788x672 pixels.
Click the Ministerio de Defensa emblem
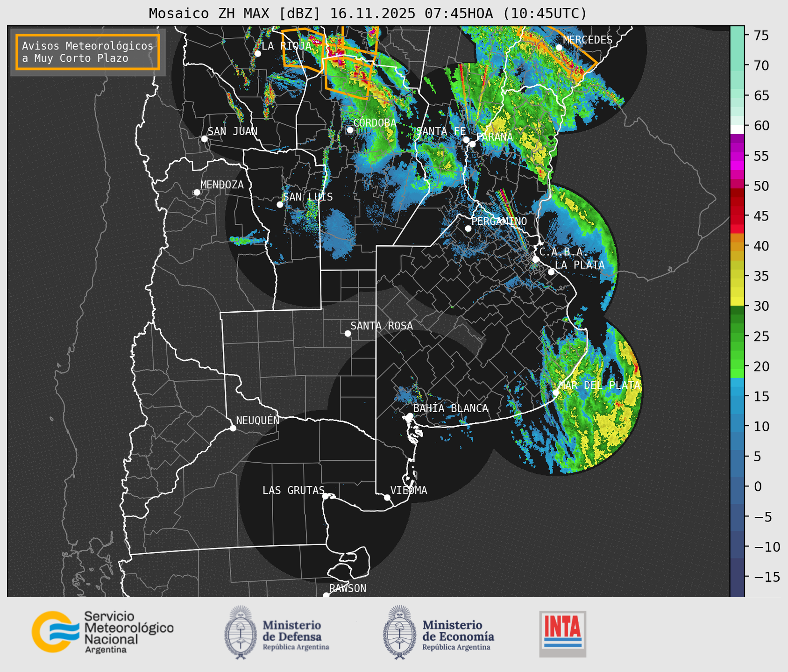tap(240, 632)
